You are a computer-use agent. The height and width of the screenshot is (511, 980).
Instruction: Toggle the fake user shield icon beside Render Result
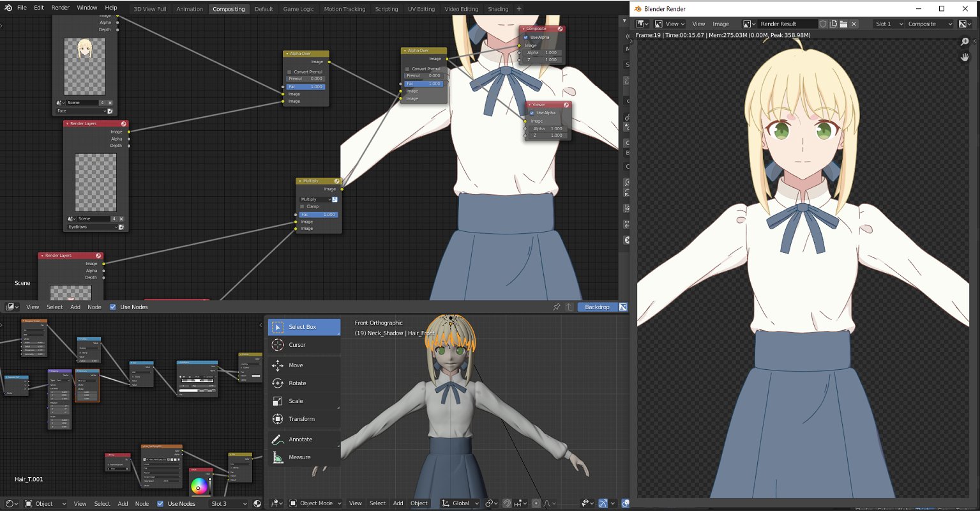pos(824,24)
